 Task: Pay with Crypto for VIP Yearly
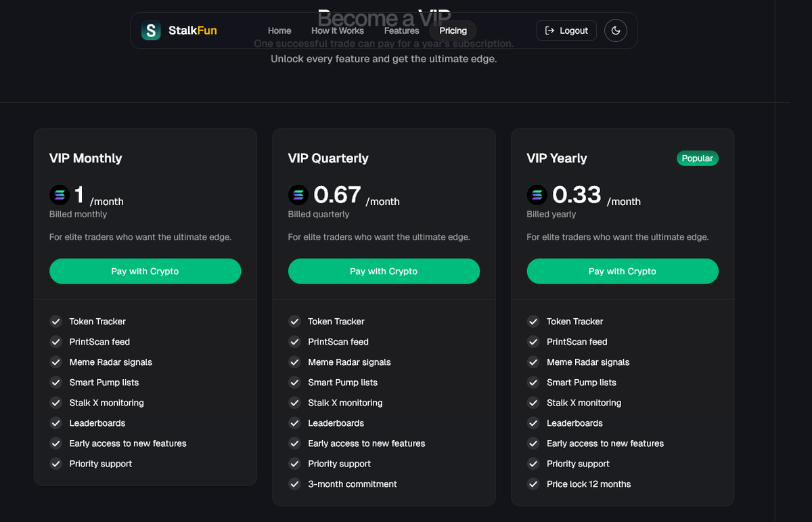[623, 271]
